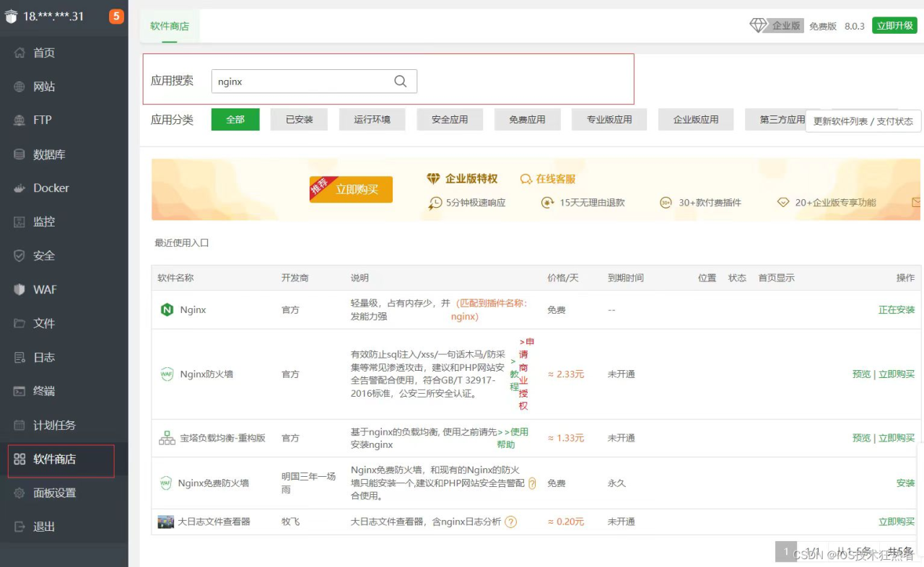Click the enterprise diamond icon at top
This screenshot has height=567, width=924.
pyautogui.click(x=758, y=25)
